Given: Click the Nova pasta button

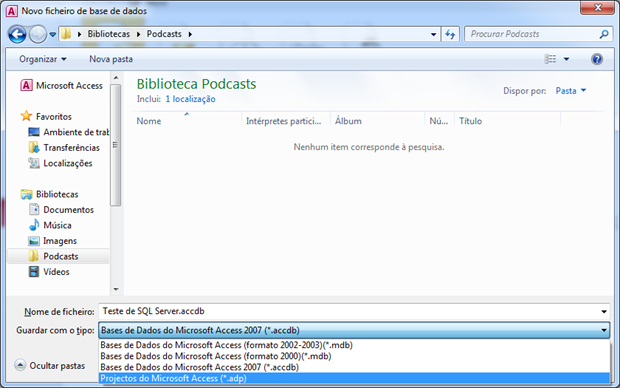Looking at the screenshot, I should pyautogui.click(x=111, y=59).
